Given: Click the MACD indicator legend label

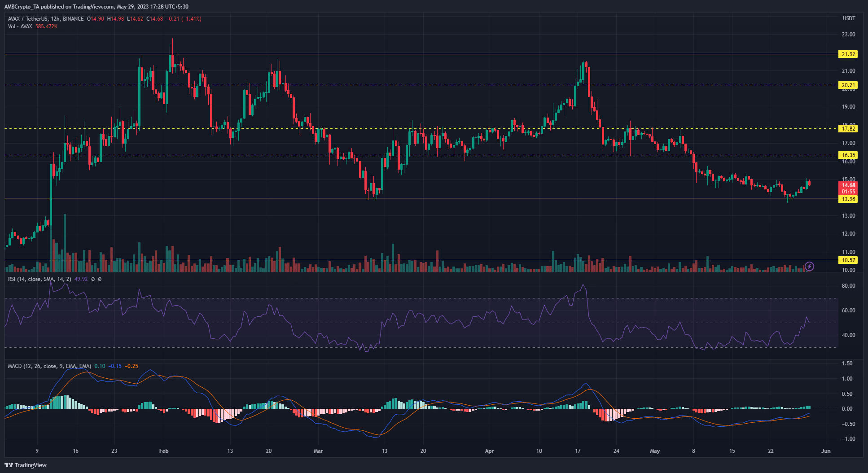Looking at the screenshot, I should pyautogui.click(x=49, y=366).
